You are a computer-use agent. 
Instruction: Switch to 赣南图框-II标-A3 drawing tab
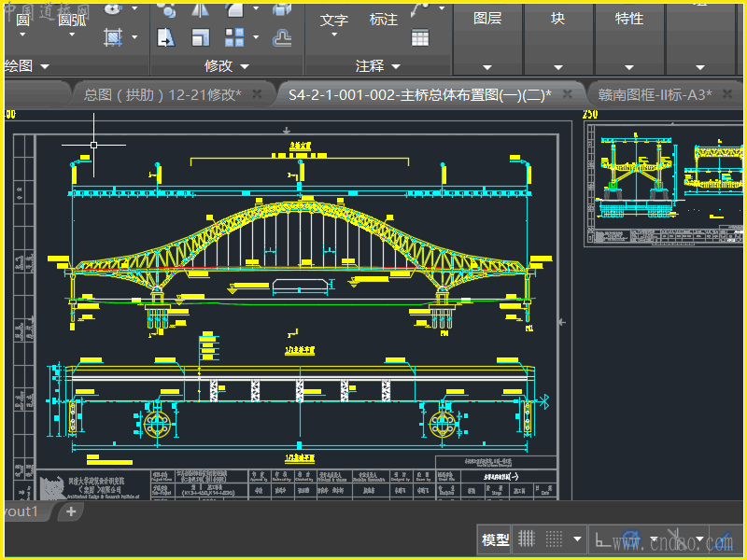[655, 94]
